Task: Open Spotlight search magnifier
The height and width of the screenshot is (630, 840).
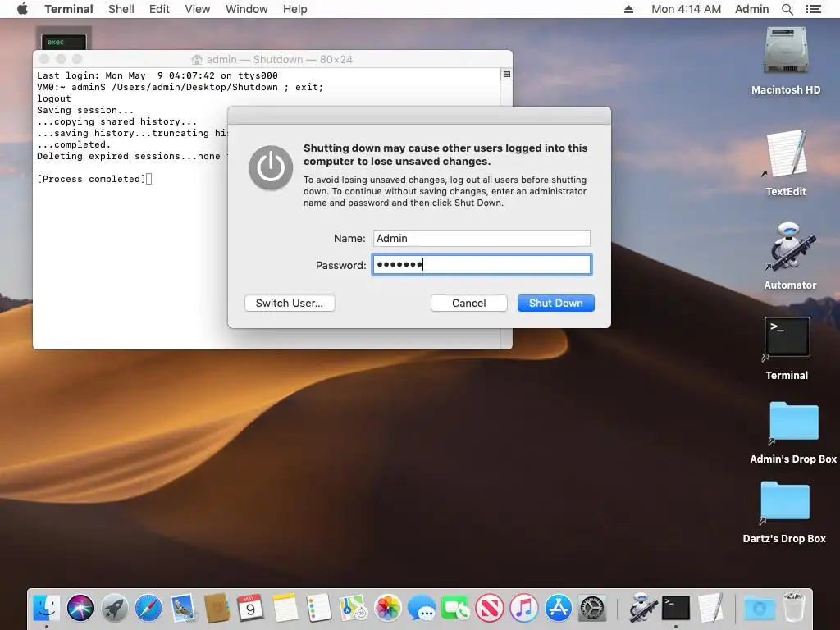Action: coord(787,9)
